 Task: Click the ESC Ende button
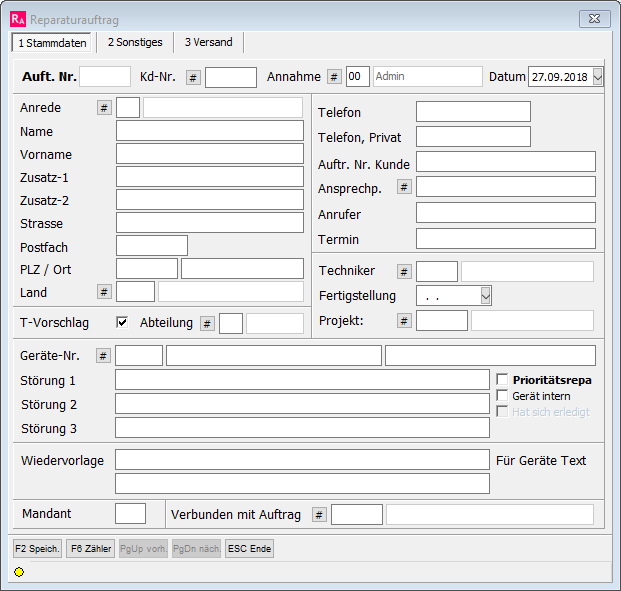click(249, 549)
